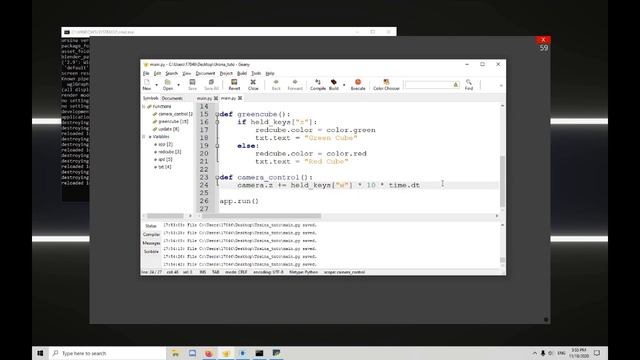Viewport: 640px width, 360px height.
Task: Open the New file dropdown arrow
Action: click(x=156, y=85)
